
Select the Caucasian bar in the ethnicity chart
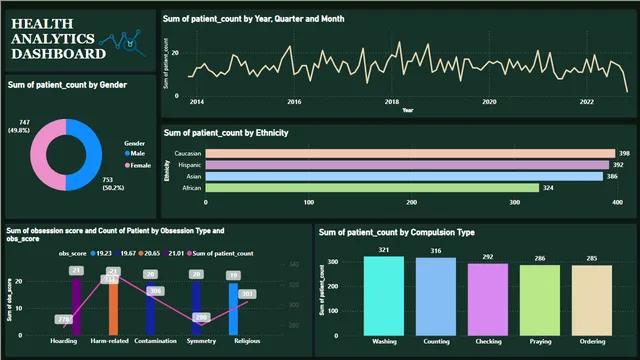point(410,153)
